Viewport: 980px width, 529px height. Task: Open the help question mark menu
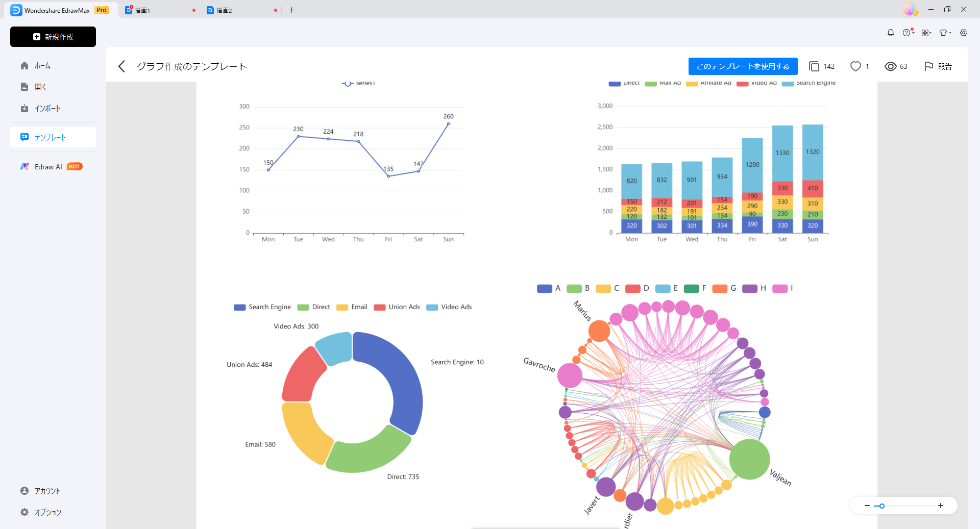pyautogui.click(x=907, y=33)
